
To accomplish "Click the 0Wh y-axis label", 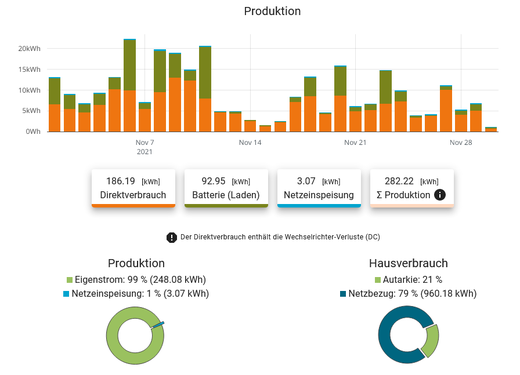I will pos(33,132).
